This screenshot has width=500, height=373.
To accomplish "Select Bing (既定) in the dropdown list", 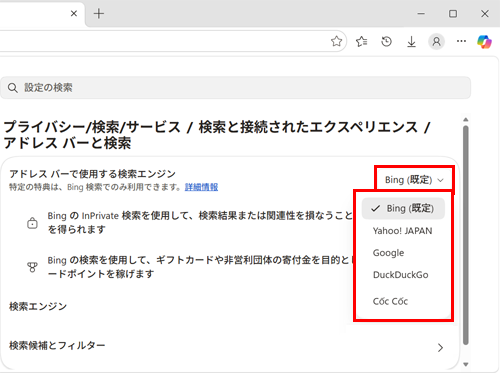I will [403, 209].
